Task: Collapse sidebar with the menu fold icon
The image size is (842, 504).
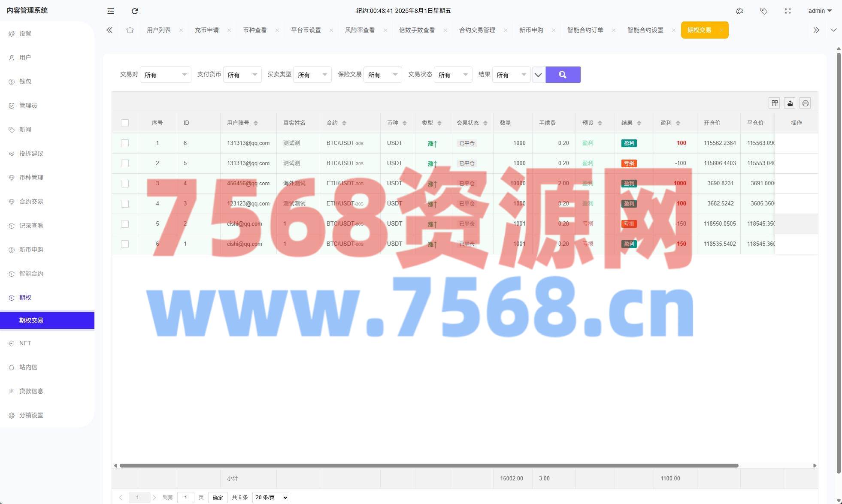Action: 111,11
